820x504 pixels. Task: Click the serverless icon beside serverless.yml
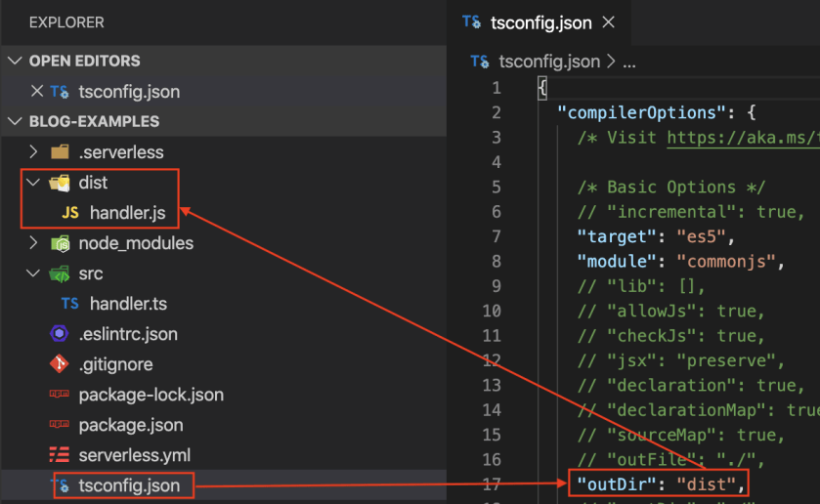59,455
